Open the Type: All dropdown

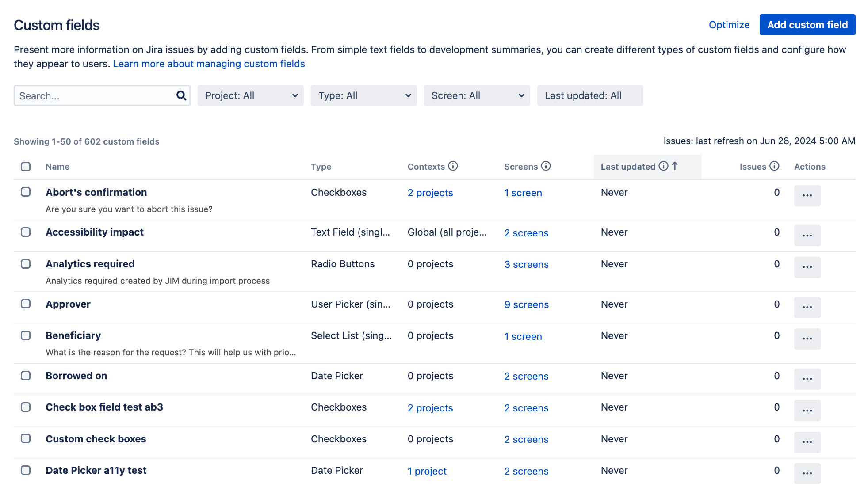[363, 95]
